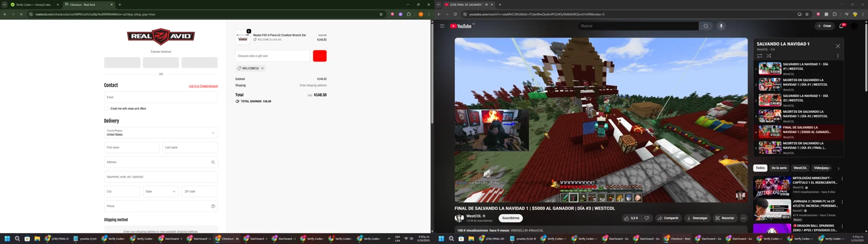Open options for JORNADA 2 RONIN FC video
This screenshot has width=868, height=244.
pos(842,202)
